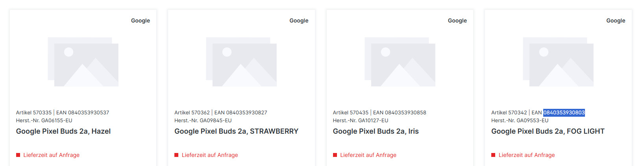
Task: Click EAN 0840353930537 on Hazel card
Action: [88, 113]
